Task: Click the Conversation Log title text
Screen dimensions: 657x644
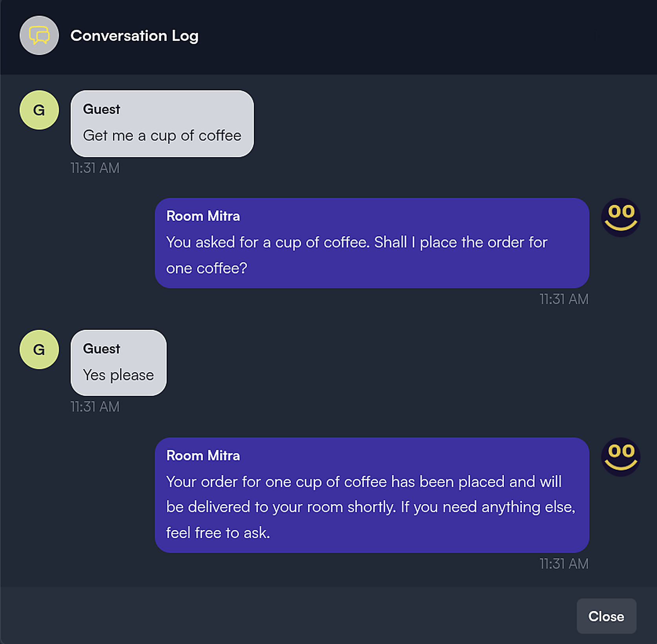Action: tap(135, 35)
